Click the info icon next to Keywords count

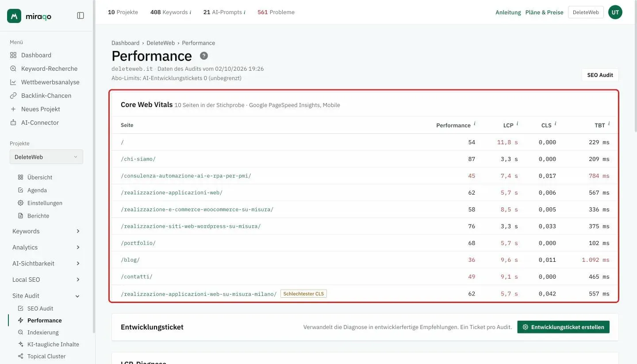coord(191,12)
